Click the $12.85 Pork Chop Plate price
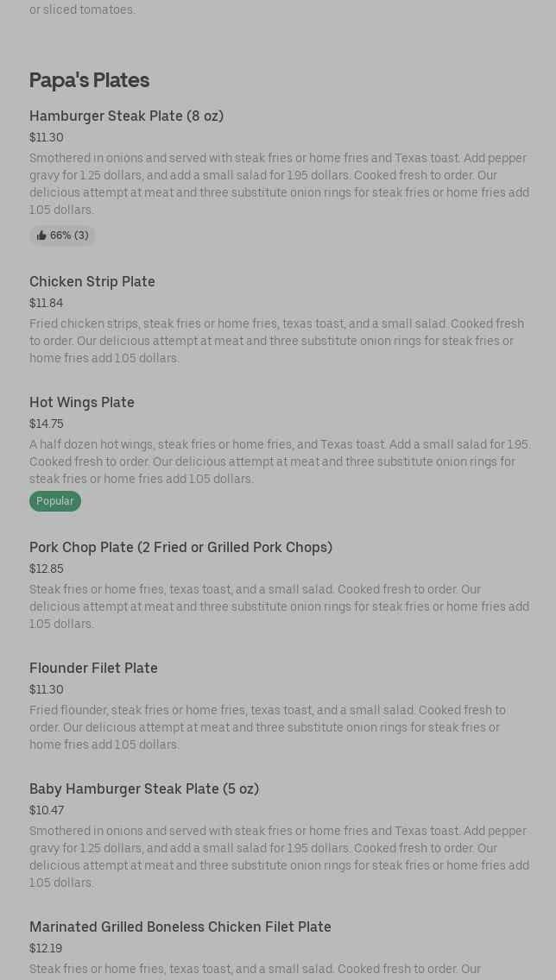 (47, 569)
